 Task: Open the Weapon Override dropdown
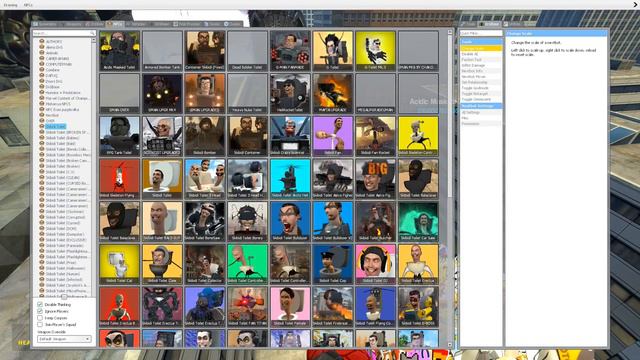64,339
